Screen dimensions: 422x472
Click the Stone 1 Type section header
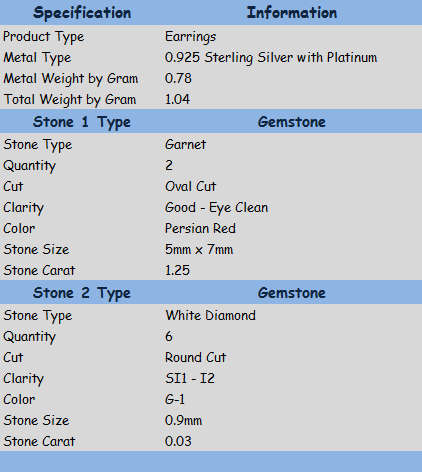coord(82,122)
